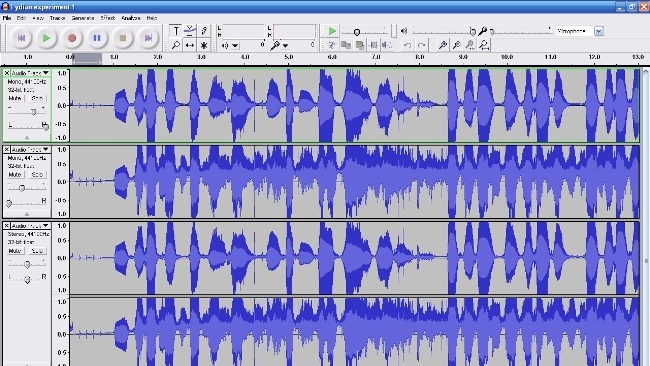Start playback with large Play button
Screen dimensions: 650x366
click(x=46, y=38)
